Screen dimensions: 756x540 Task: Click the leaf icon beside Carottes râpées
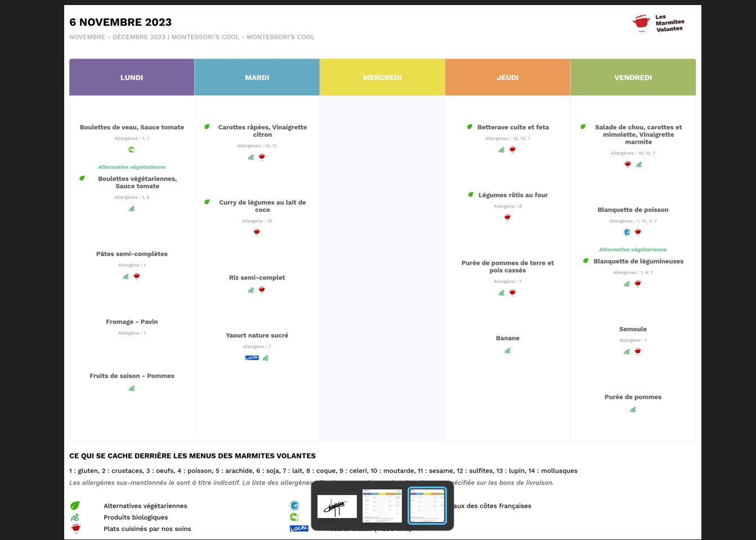[x=207, y=127]
